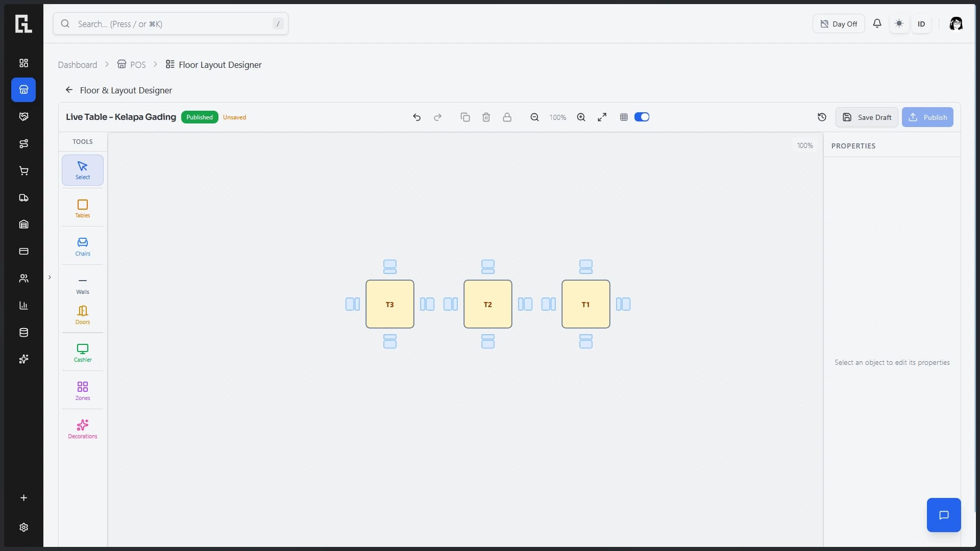Focus the search input field

tap(170, 24)
